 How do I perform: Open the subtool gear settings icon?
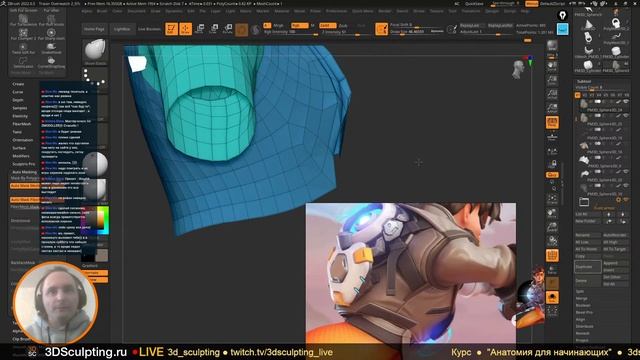(x=618, y=200)
